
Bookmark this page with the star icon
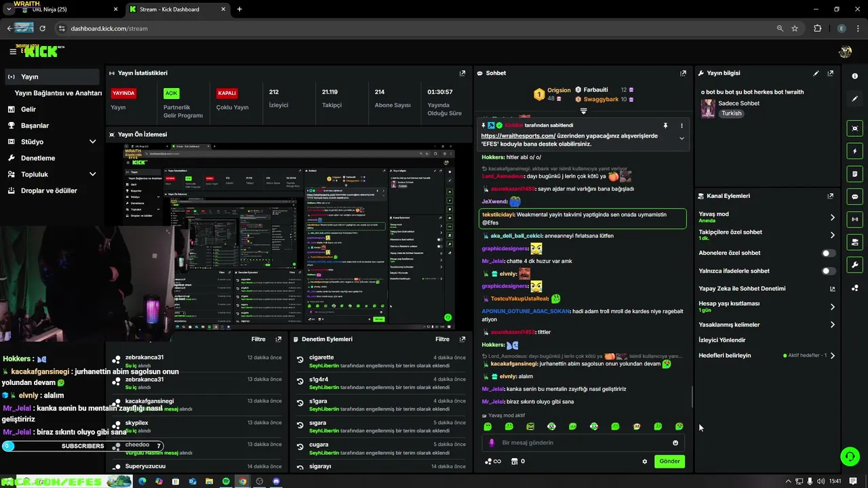coord(795,28)
